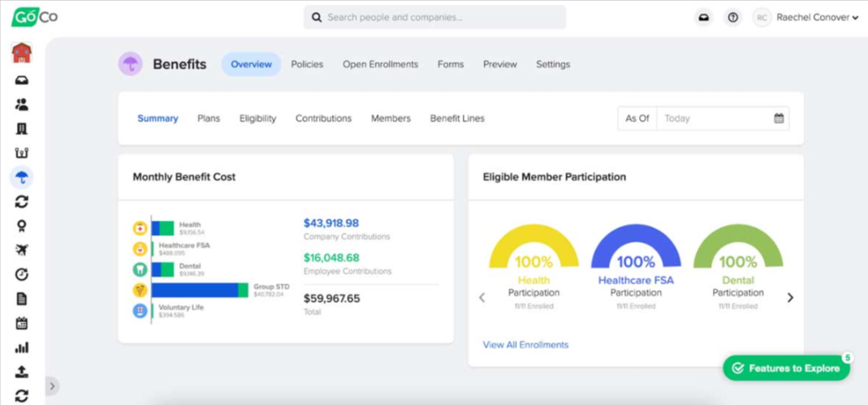
Task: Click the blue Healthcare FSA participation gauge
Action: (636, 246)
